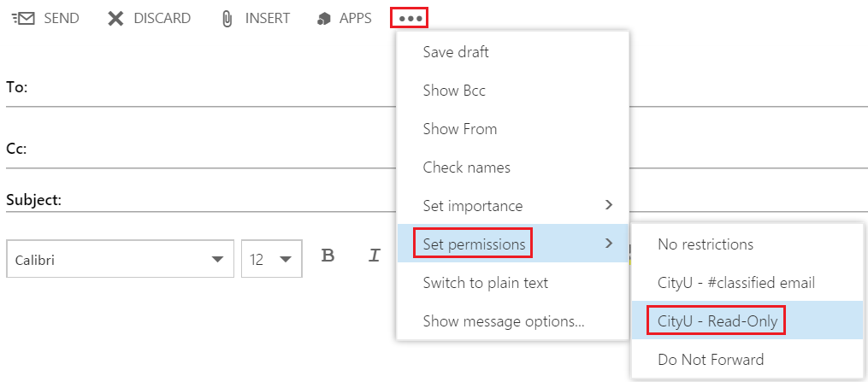Open the Calibri font dropdown
Image resolution: width=868 pixels, height=382 pixels.
tap(120, 259)
